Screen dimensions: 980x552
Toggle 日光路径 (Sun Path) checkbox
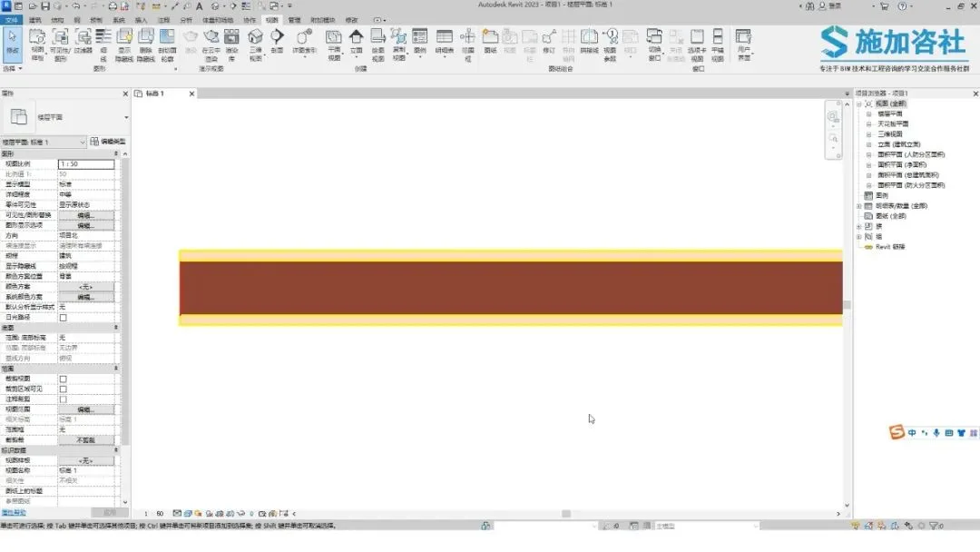64,318
